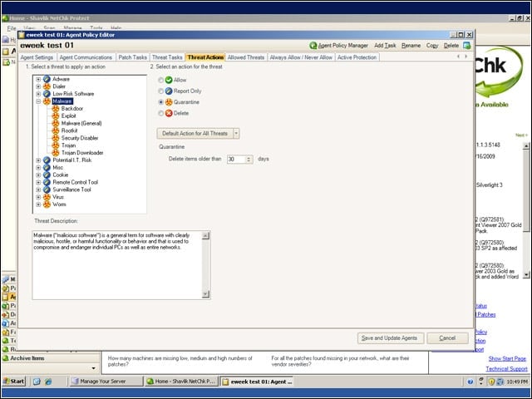This screenshot has height=399, width=532.
Task: Expand the Dialer tree node
Action: pos(38,86)
